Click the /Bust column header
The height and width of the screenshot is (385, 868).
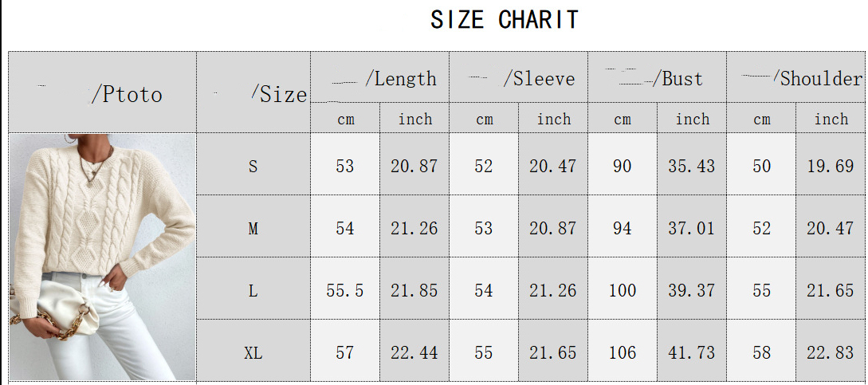click(x=657, y=77)
